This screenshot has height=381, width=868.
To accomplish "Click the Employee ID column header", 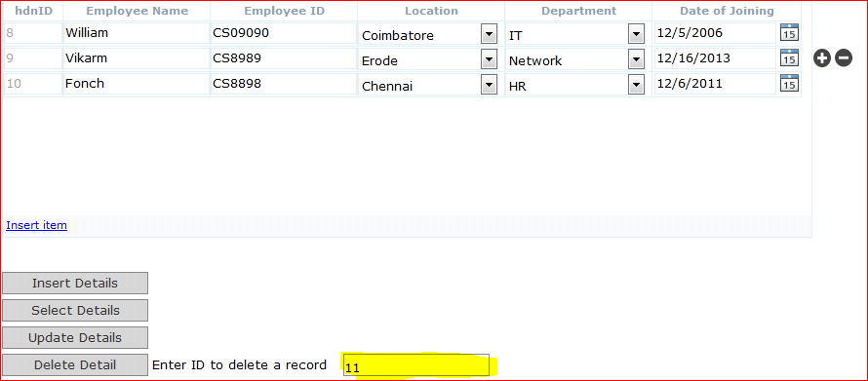I will 285,11.
